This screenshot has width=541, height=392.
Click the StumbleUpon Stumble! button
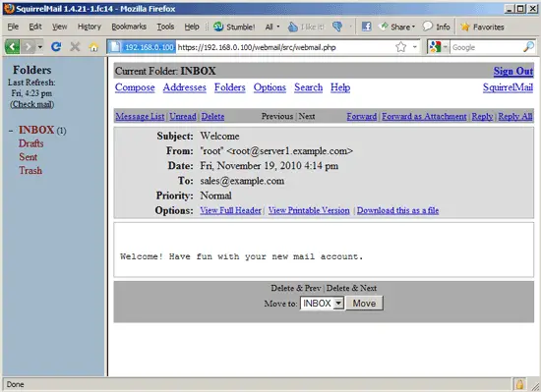click(234, 27)
